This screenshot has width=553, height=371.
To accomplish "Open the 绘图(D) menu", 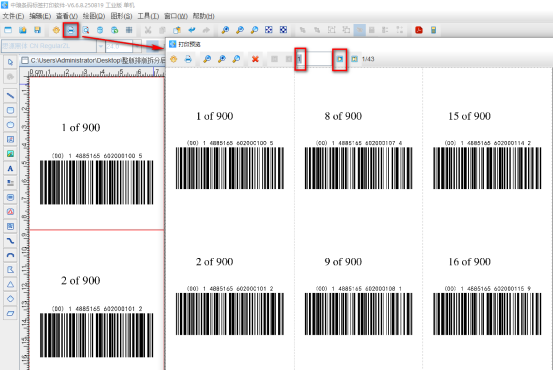I will [94, 16].
